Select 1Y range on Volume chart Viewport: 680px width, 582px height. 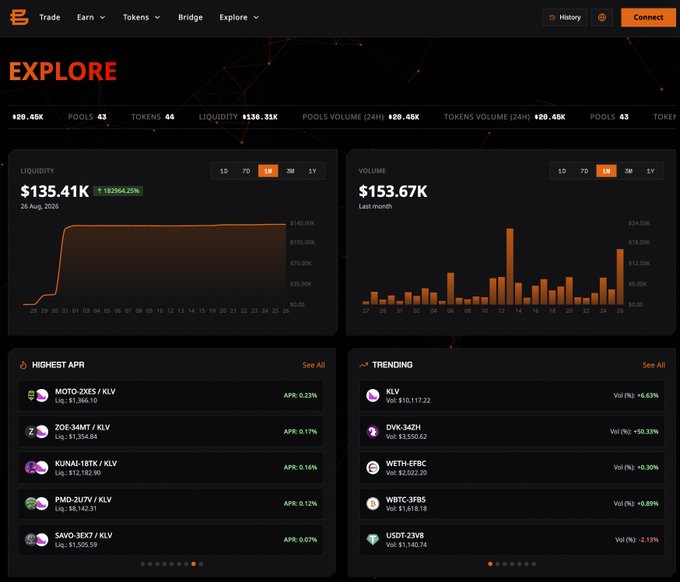click(651, 171)
